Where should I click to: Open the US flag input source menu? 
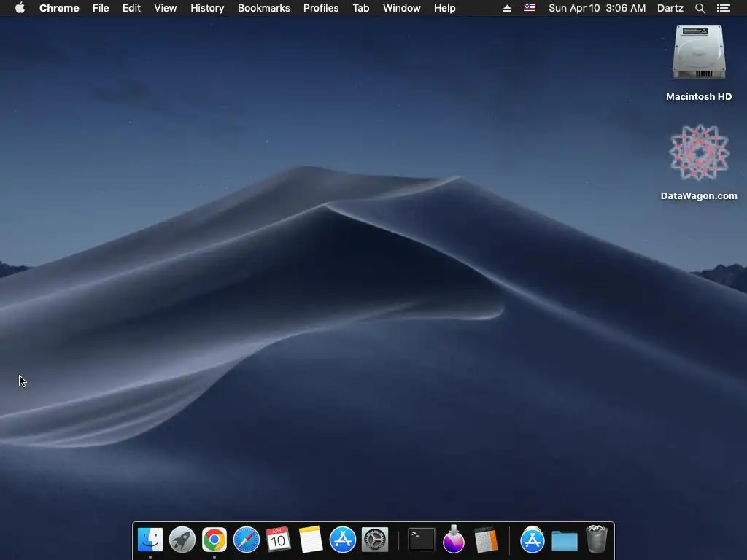530,8
